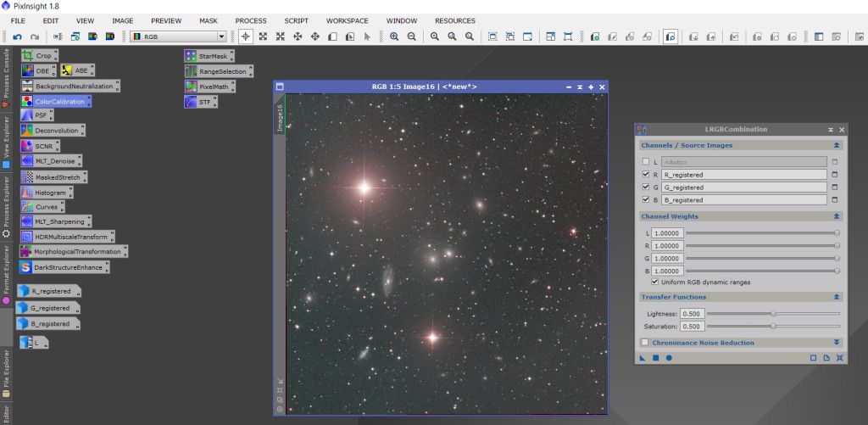Click the zoom in magnifier toolbar icon
Viewport: 868px width, 425px height.
394,36
